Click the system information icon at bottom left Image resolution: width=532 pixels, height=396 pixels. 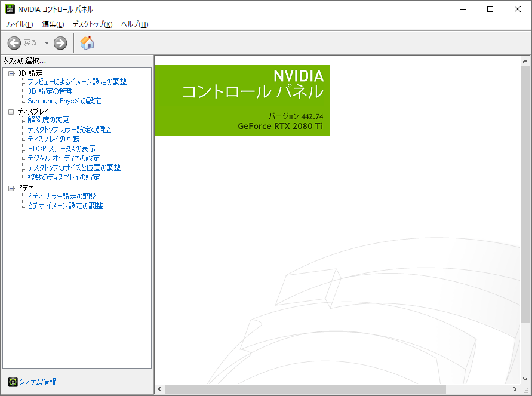(13, 382)
